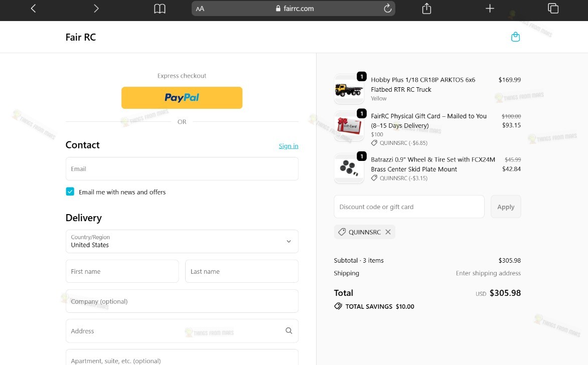Show all open tabs overview
Viewport: 588px width, 365px height.
pyautogui.click(x=553, y=8)
